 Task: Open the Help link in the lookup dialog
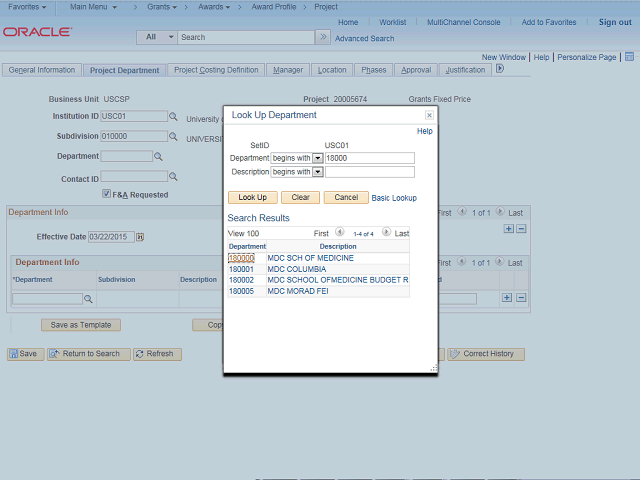click(424, 131)
